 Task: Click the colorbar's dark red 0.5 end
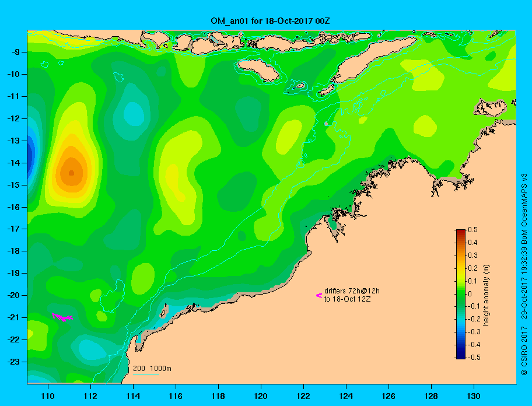coord(461,232)
